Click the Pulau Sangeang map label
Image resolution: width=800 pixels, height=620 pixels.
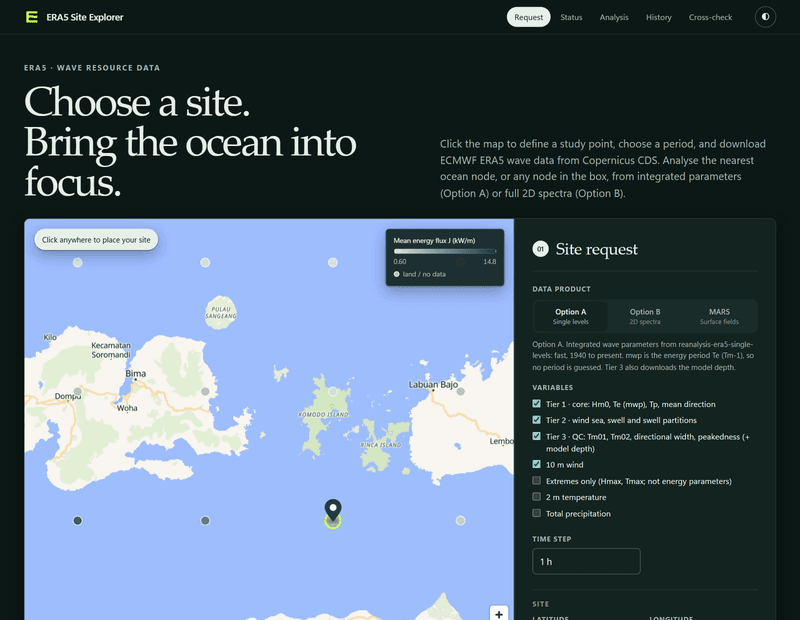pos(221,313)
